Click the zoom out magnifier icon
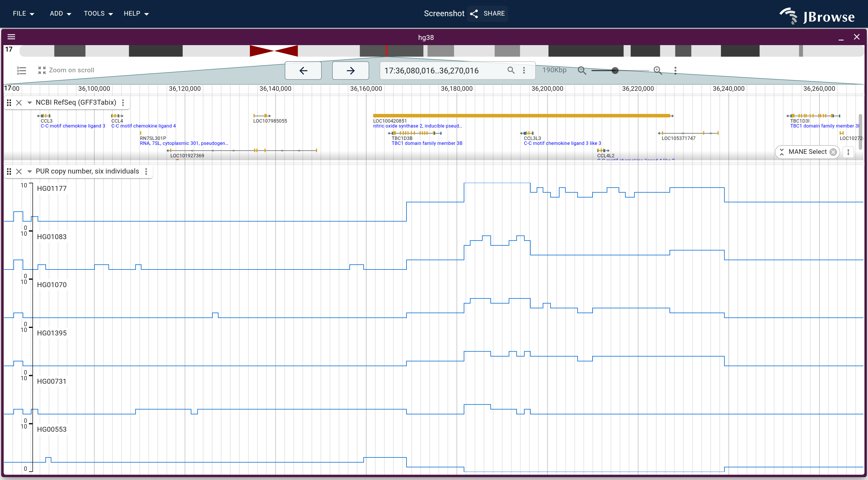Image resolution: width=868 pixels, height=480 pixels. point(582,70)
